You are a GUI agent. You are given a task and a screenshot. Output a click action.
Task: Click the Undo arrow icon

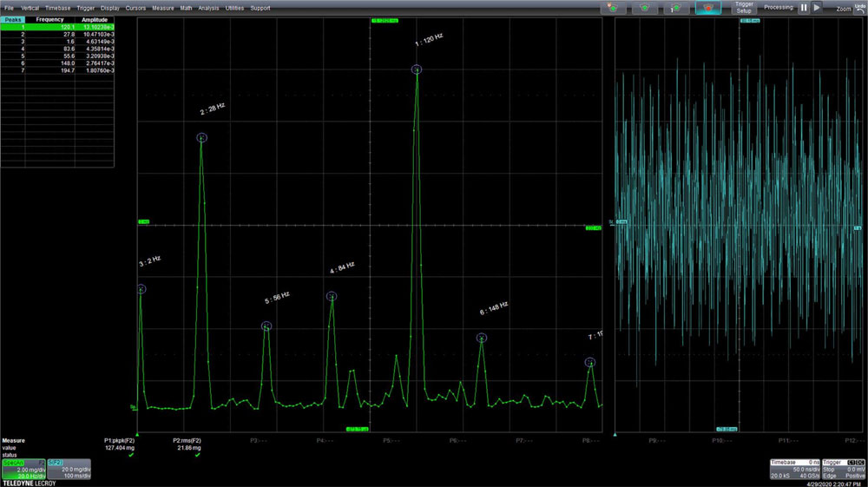point(859,6)
